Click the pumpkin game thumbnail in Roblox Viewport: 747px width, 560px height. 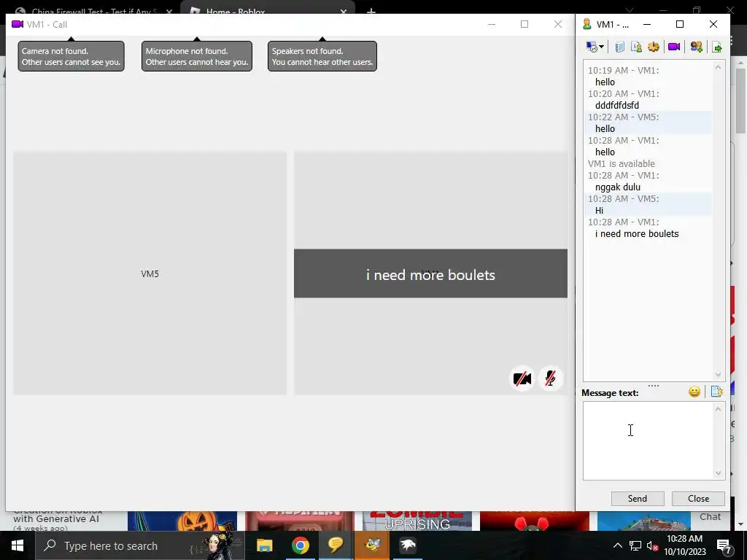pyautogui.click(x=182, y=521)
